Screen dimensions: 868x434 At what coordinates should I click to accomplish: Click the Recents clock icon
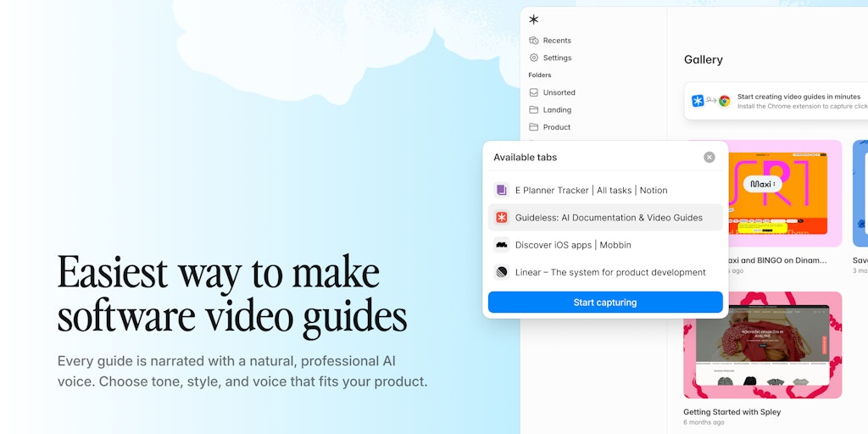click(534, 41)
